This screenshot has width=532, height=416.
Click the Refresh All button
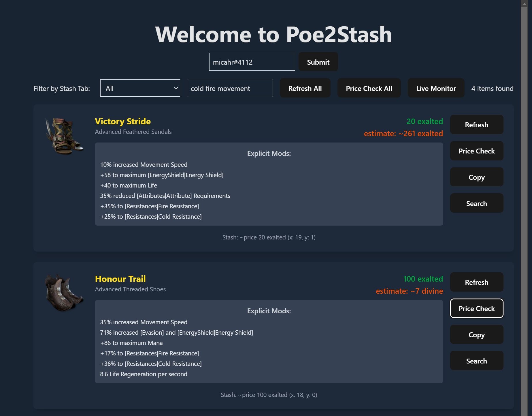tap(305, 88)
